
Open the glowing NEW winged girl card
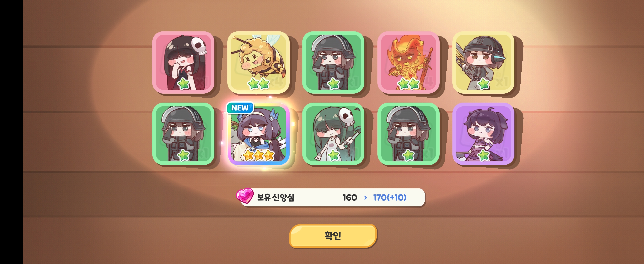pyautogui.click(x=258, y=134)
